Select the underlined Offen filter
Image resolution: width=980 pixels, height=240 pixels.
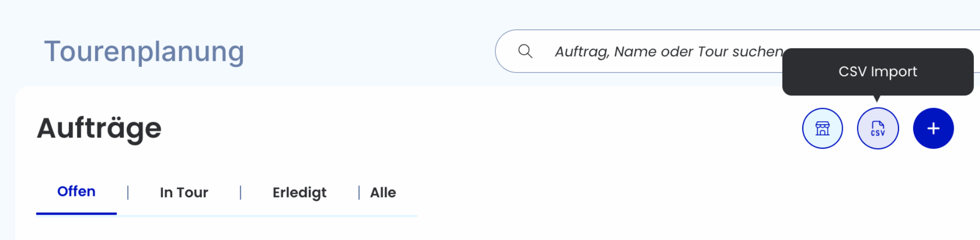click(76, 192)
